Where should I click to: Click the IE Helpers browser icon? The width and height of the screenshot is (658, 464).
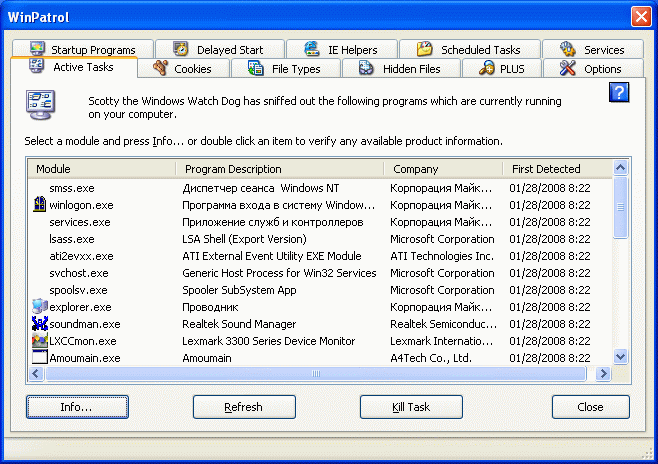click(x=311, y=49)
